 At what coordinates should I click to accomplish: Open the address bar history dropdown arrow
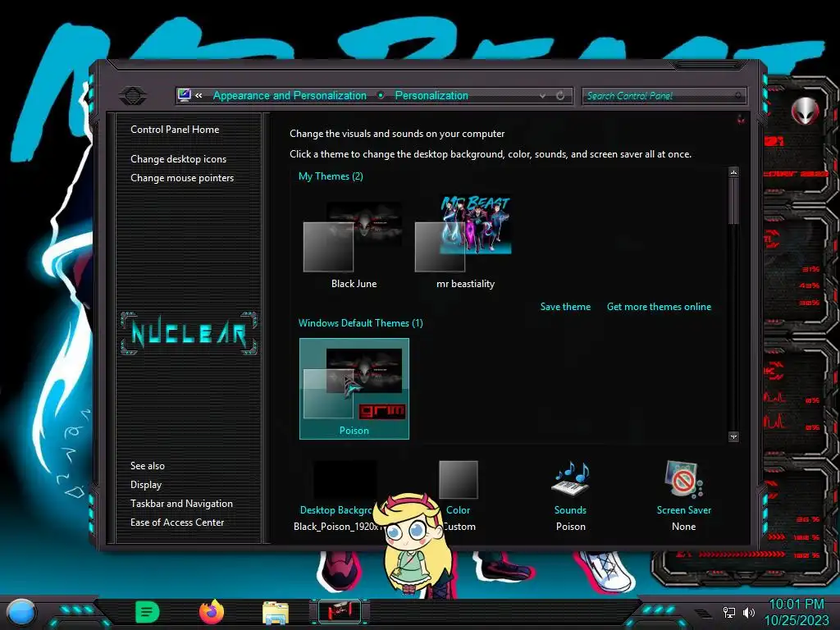(542, 96)
